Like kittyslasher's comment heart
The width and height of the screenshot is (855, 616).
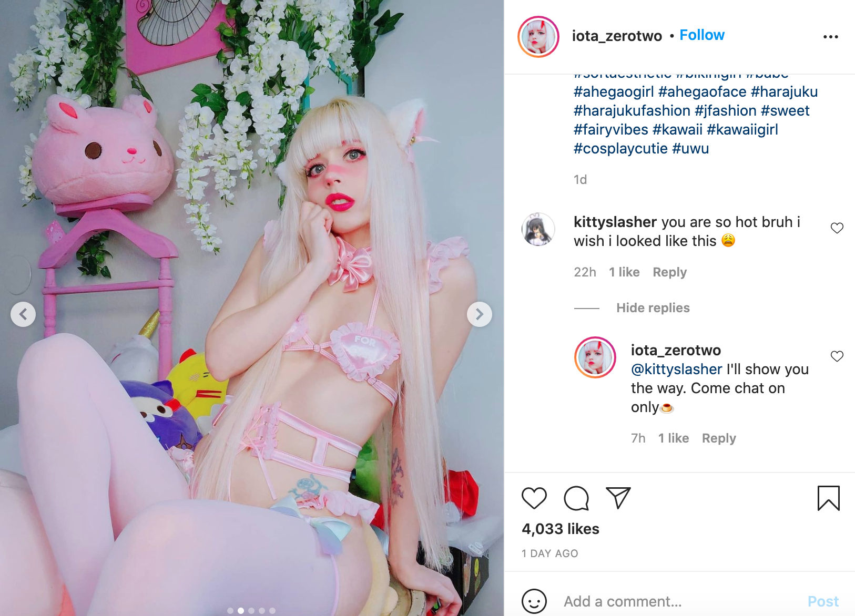(837, 228)
